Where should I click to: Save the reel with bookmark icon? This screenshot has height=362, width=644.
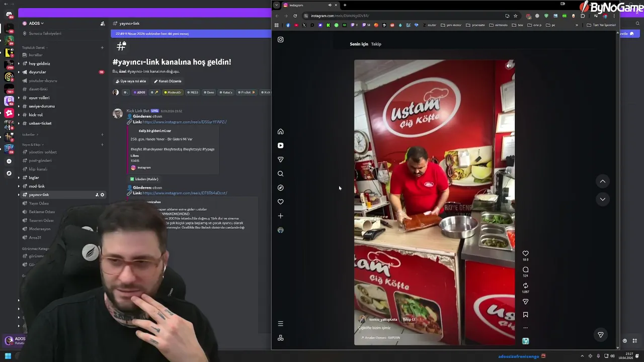pyautogui.click(x=525, y=315)
